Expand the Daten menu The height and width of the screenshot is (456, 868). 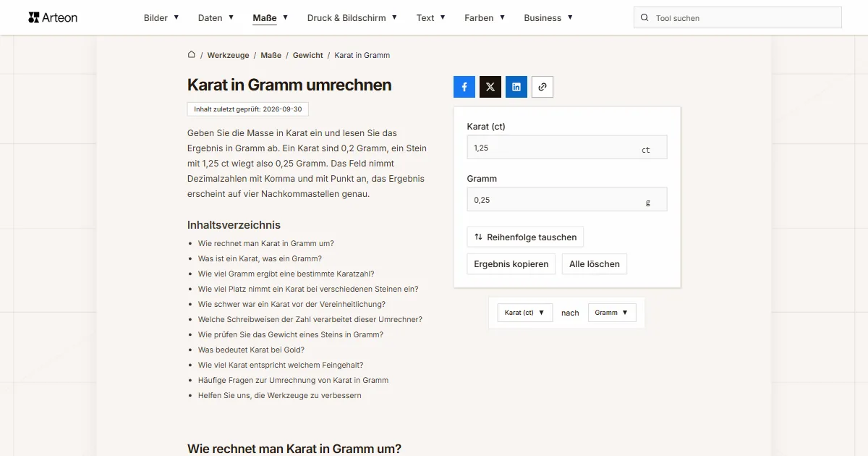tap(216, 17)
